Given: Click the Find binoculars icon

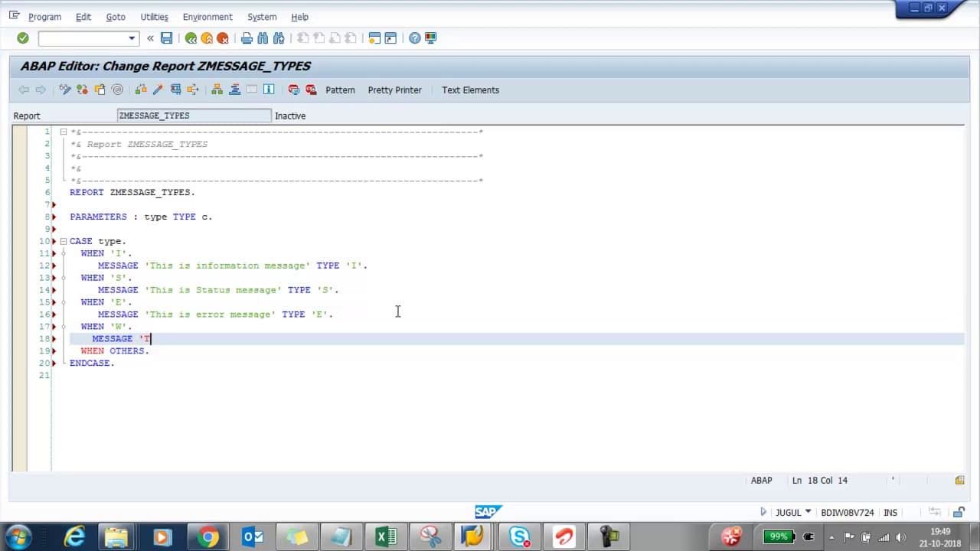Looking at the screenshot, I should coord(263,38).
